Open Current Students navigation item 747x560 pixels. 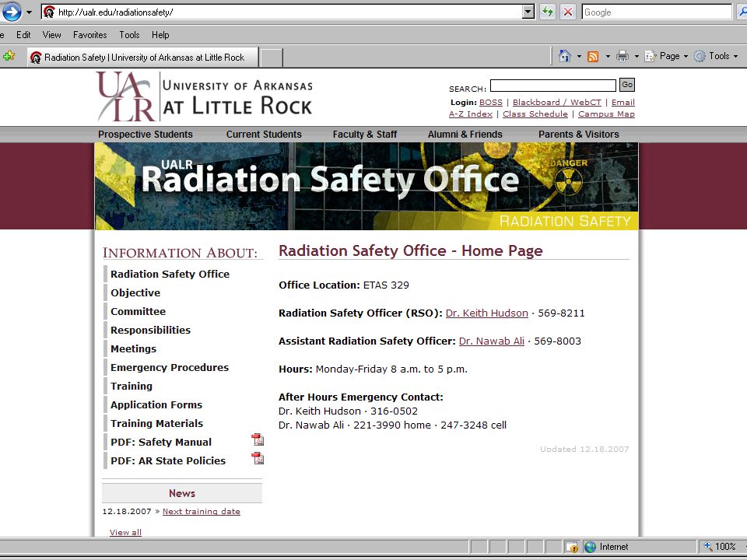coord(264,135)
